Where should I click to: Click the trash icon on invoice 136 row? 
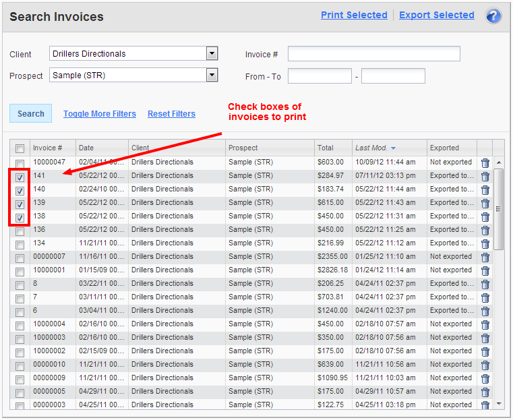(485, 230)
